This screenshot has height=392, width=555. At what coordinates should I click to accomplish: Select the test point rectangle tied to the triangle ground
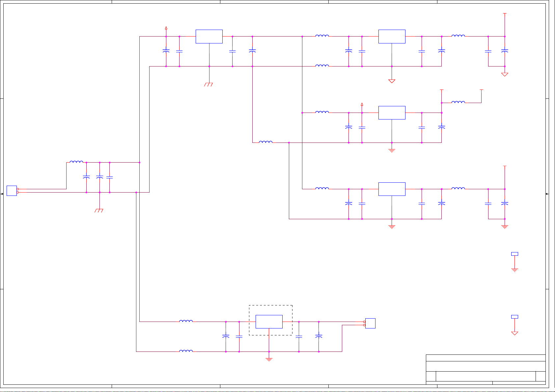pyautogui.click(x=514, y=317)
